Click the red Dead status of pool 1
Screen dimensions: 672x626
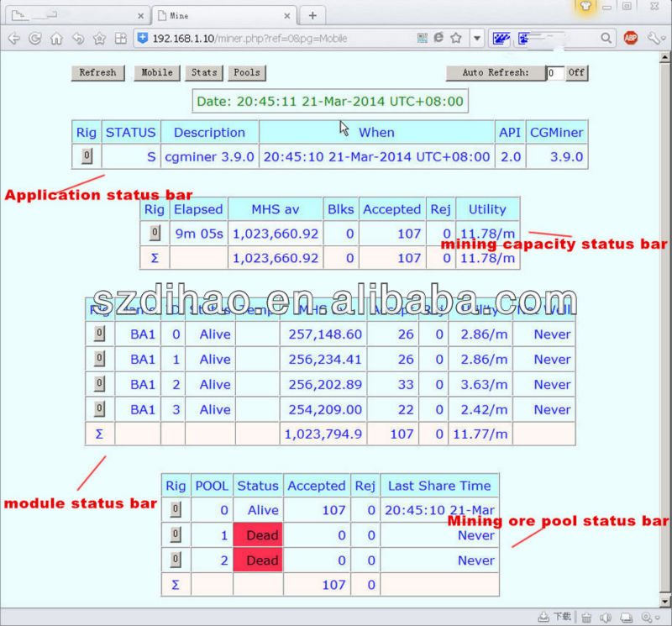[258, 534]
